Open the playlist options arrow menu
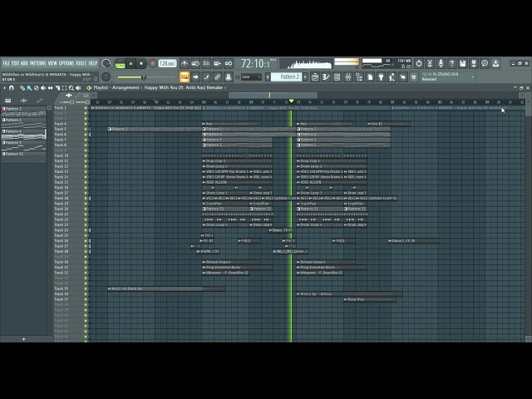The height and width of the screenshot is (399, 532). point(4,88)
